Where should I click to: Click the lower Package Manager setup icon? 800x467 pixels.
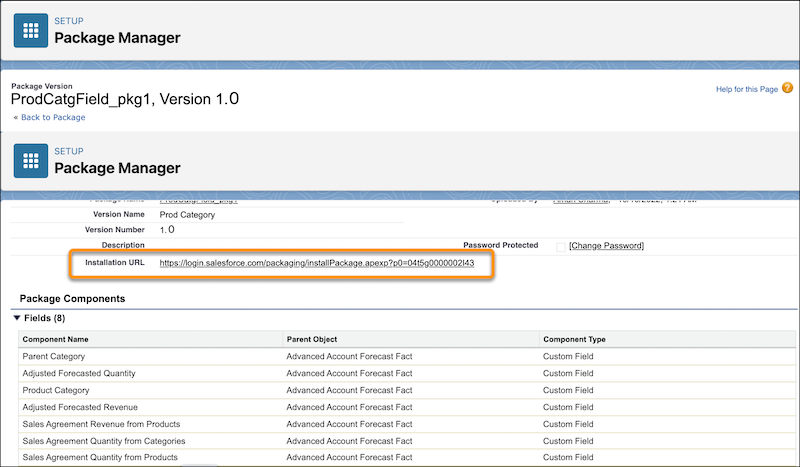[x=31, y=161]
